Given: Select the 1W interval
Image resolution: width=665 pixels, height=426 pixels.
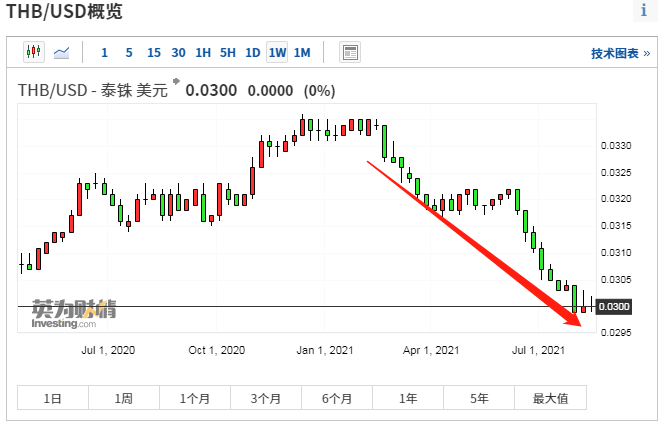Looking at the screenshot, I should click(277, 52).
